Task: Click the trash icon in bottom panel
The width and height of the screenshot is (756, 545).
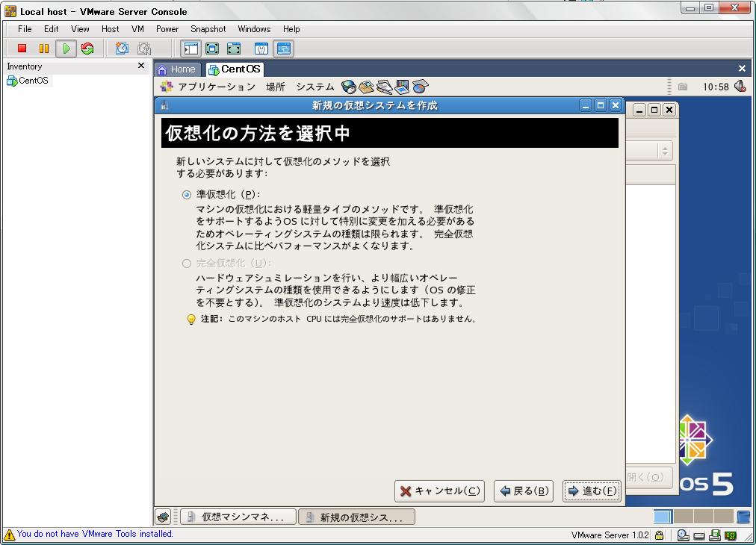Action: click(744, 517)
